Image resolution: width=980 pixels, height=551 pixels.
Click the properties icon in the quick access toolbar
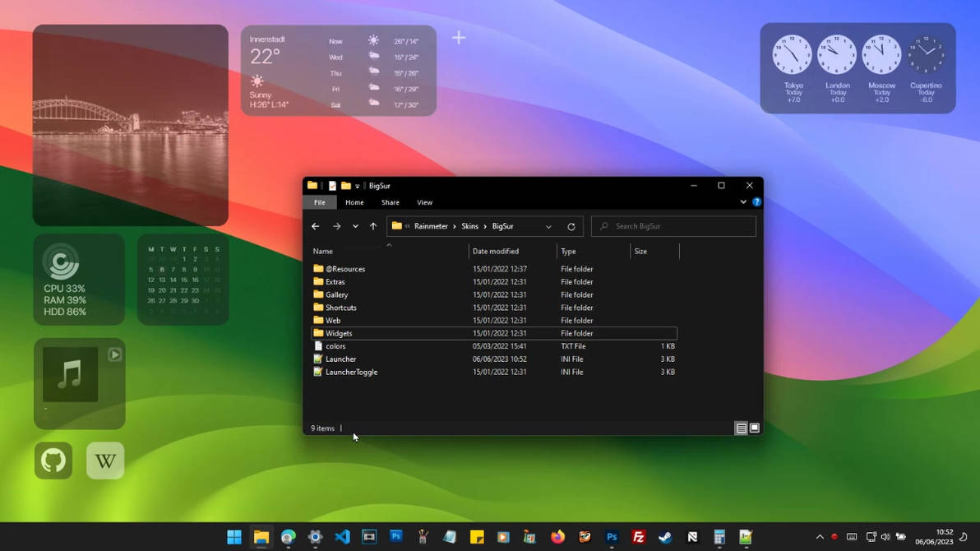331,185
